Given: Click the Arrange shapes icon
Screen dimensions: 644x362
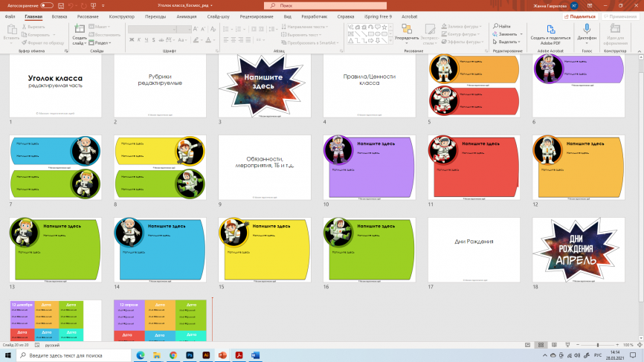Looking at the screenshot, I should pos(406,29).
